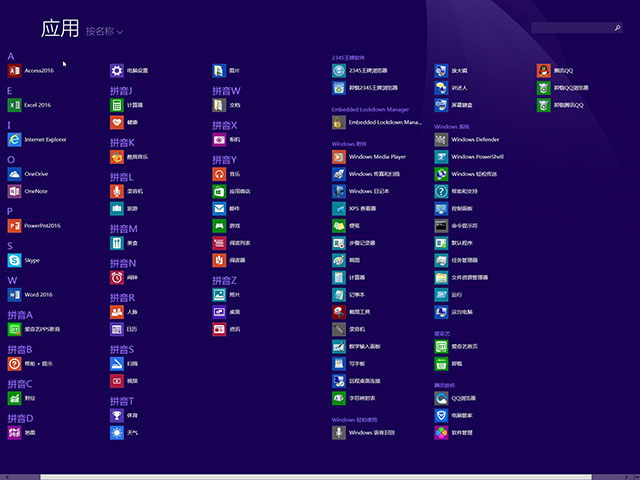
Task: Launch OneNote
Action: (28, 191)
